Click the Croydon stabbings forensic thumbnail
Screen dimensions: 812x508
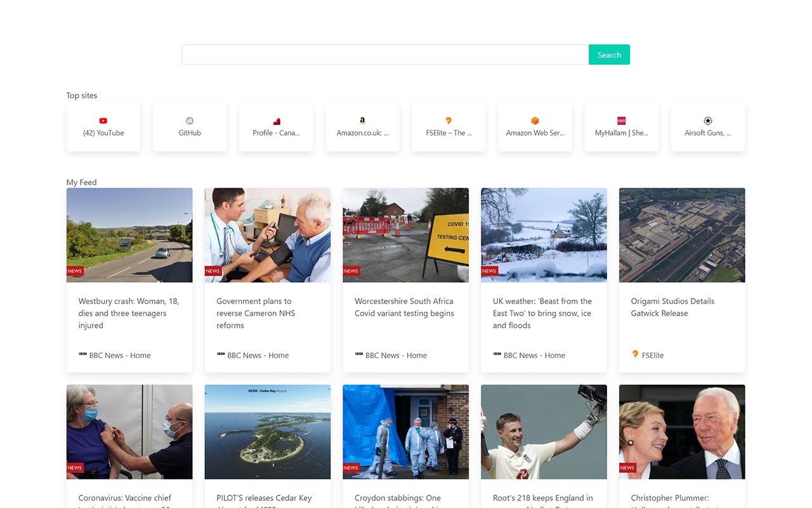coord(406,432)
